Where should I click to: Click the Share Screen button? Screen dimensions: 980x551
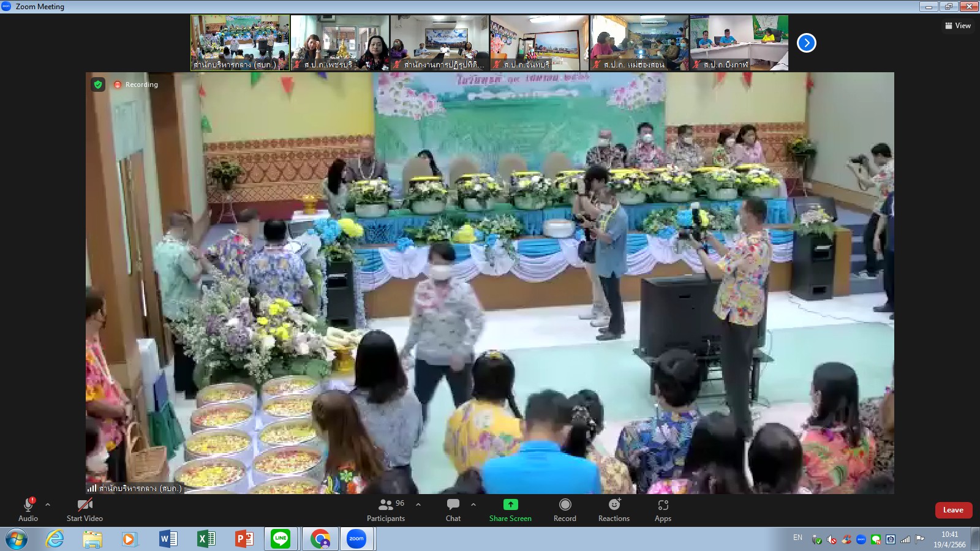pos(510,509)
